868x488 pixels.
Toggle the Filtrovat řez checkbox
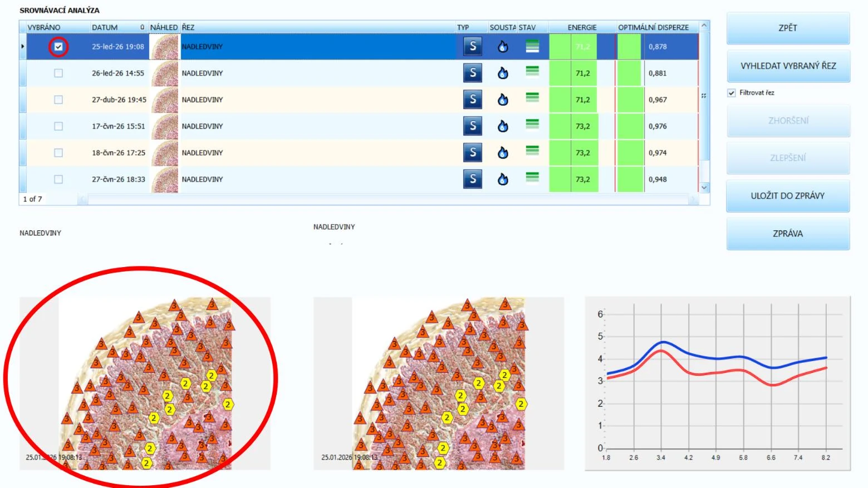point(732,93)
